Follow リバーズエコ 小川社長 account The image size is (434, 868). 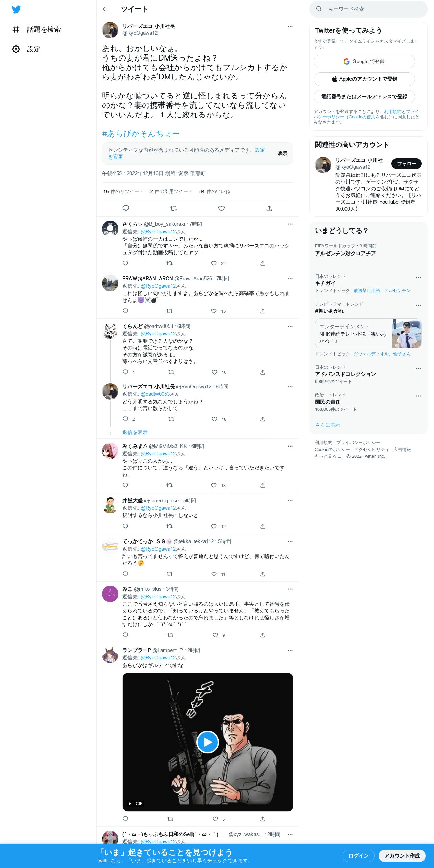point(407,164)
